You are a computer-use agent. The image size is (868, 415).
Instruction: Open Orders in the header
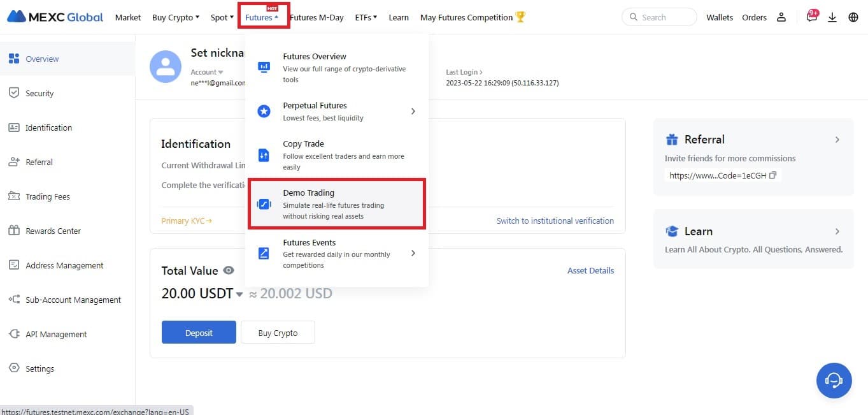(x=754, y=17)
